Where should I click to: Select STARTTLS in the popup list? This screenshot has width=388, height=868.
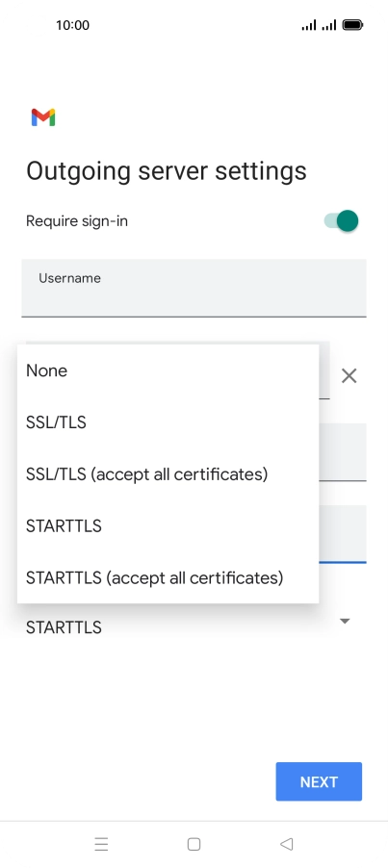coord(168,525)
